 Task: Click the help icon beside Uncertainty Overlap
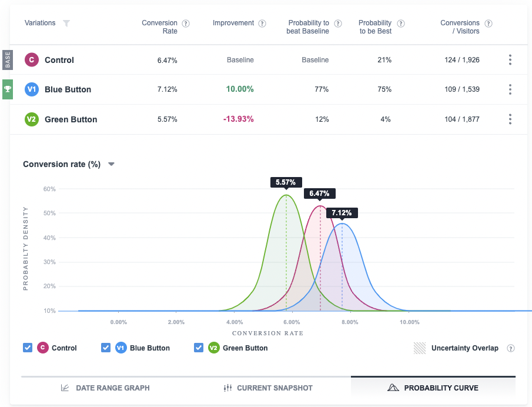(x=510, y=348)
